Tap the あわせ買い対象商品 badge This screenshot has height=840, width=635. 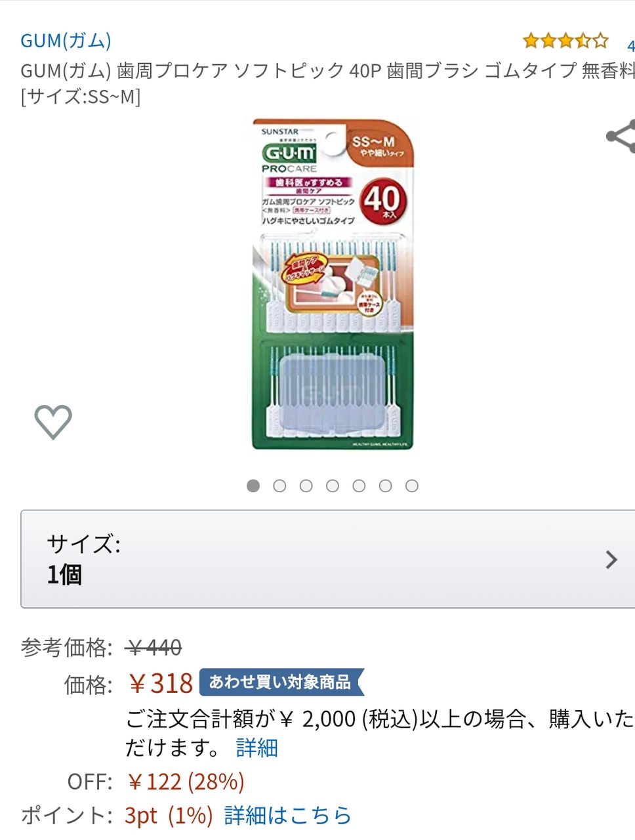[281, 682]
